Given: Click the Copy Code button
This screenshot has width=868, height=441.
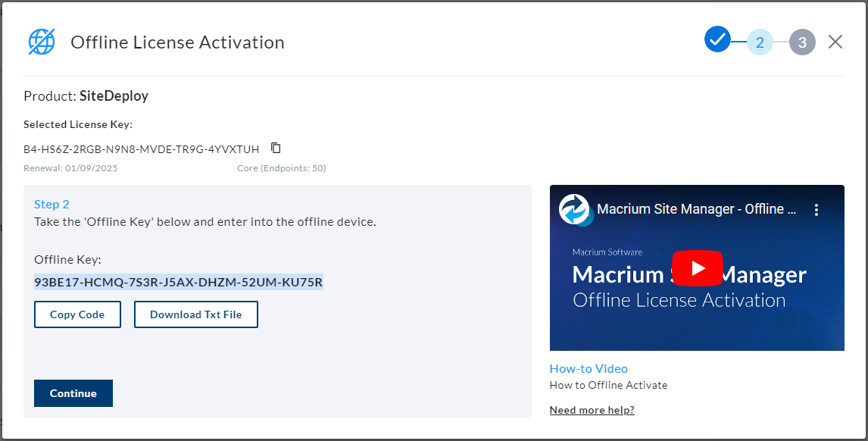Looking at the screenshot, I should click(77, 314).
